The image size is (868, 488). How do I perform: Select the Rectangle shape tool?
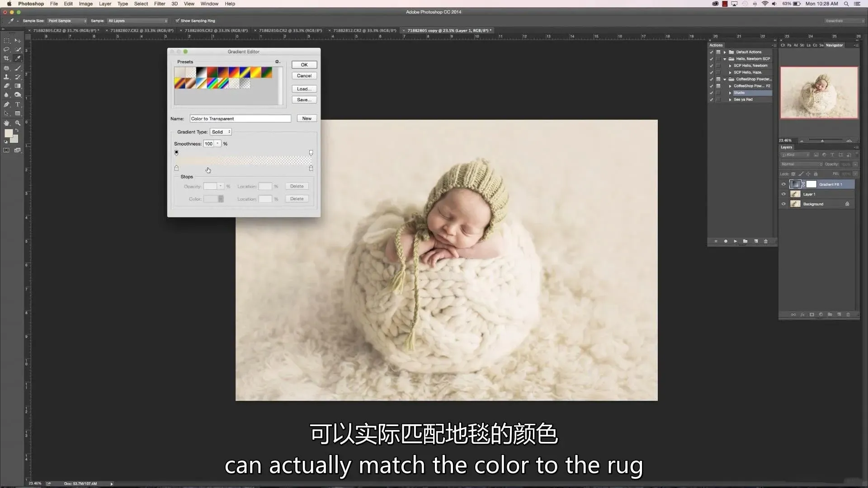[18, 113]
